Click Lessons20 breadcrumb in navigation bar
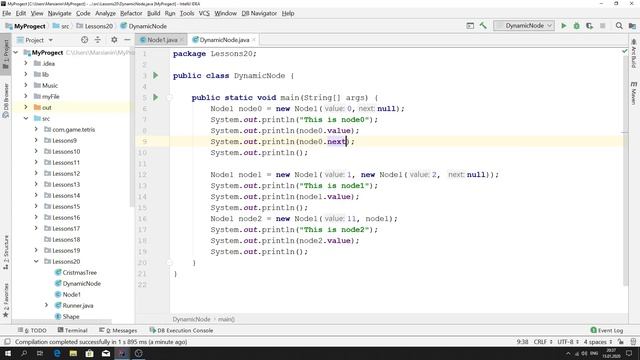 pos(95,26)
